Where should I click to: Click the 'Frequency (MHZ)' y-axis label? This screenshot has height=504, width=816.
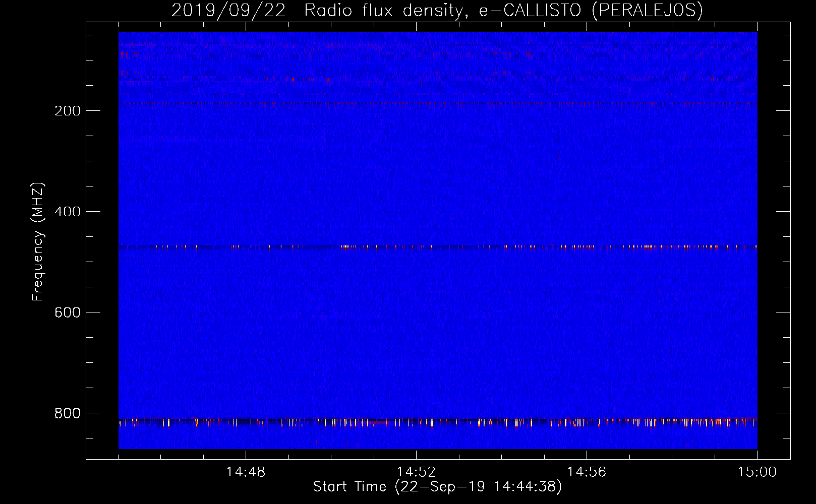coord(38,242)
